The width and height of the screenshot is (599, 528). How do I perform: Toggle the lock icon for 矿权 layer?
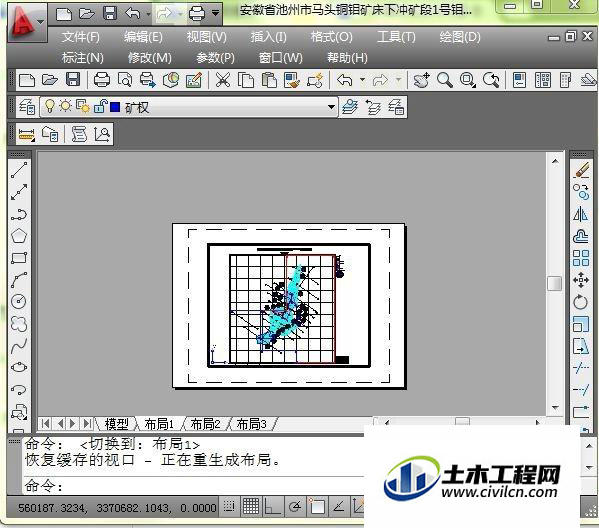coord(100,106)
